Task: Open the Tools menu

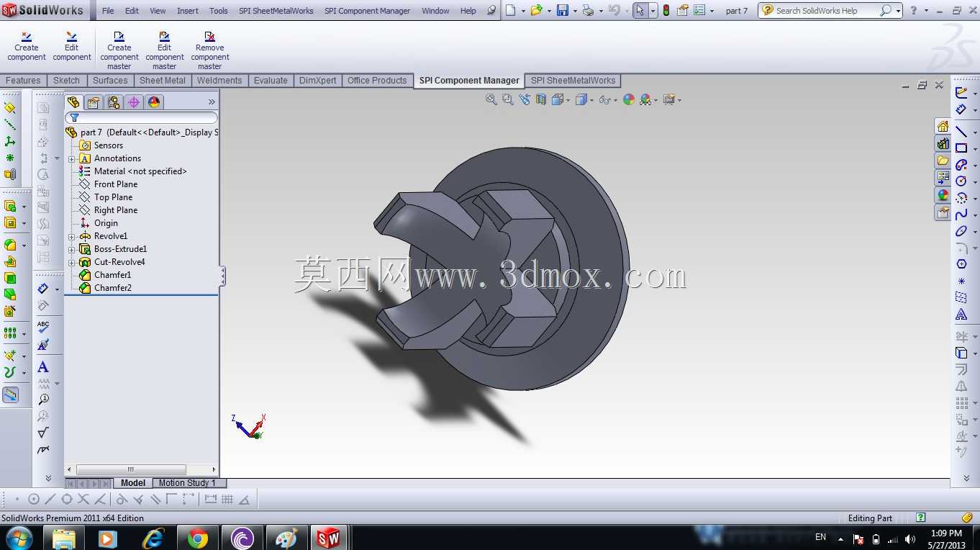Action: [x=219, y=11]
